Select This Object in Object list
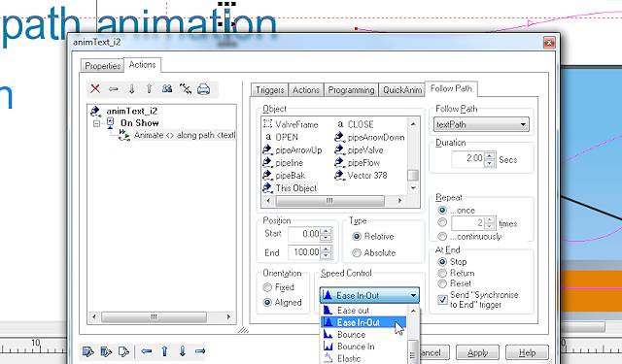The width and height of the screenshot is (622, 364). point(290,188)
